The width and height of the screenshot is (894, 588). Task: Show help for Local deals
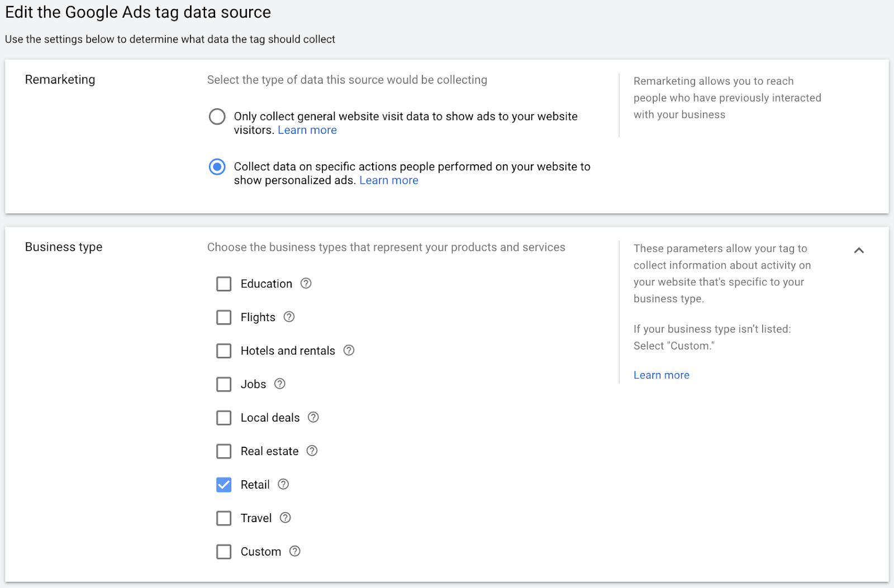[x=313, y=417]
